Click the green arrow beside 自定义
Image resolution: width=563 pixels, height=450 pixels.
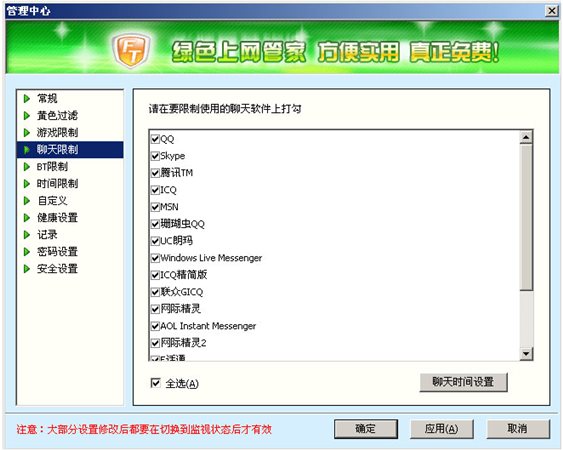pos(27,201)
